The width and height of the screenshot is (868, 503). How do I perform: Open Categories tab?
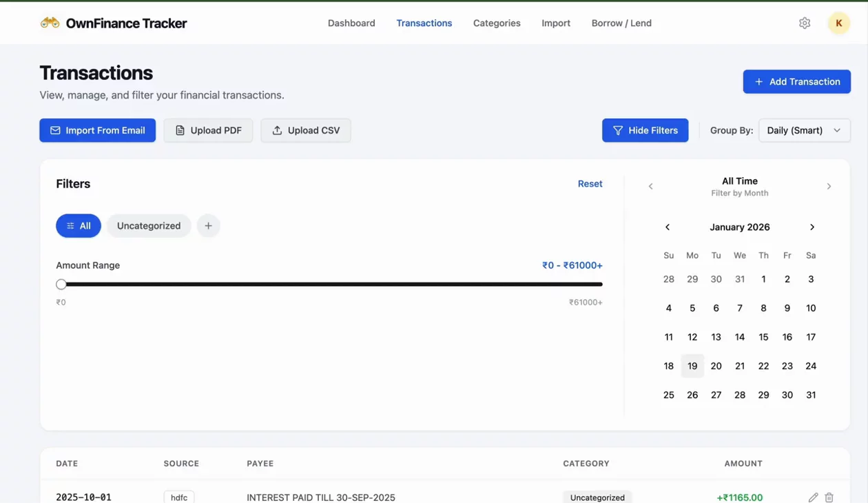tap(497, 23)
